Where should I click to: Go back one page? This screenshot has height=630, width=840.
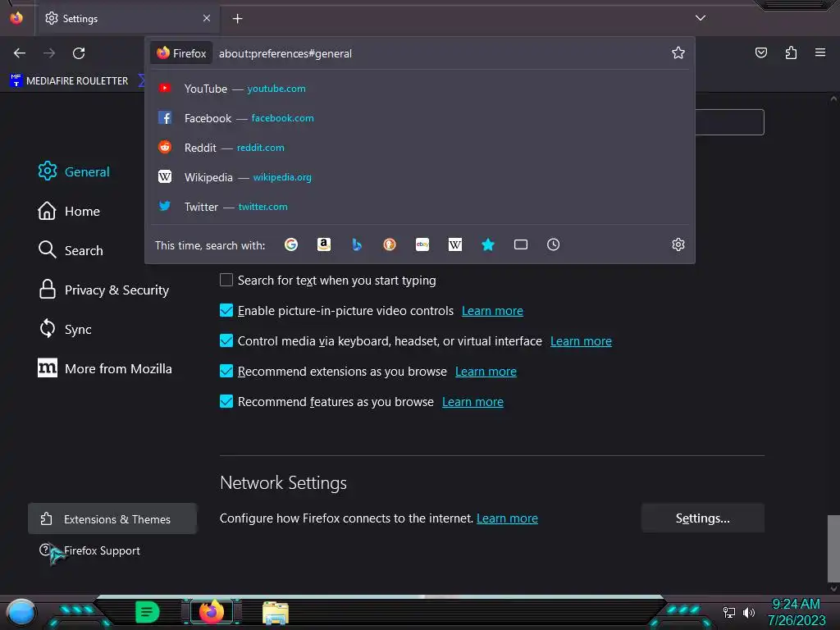[x=20, y=53]
